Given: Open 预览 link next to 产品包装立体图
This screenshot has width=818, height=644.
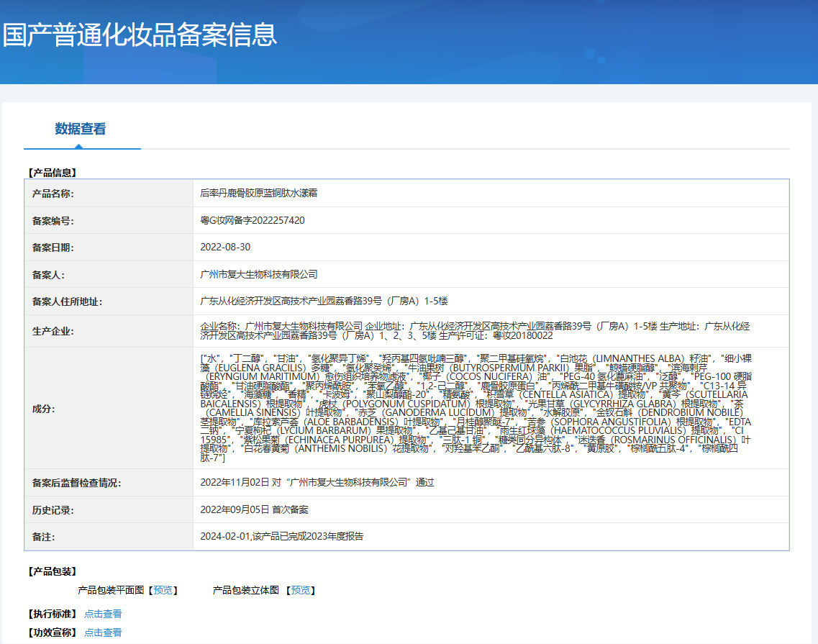Looking at the screenshot, I should (x=301, y=590).
